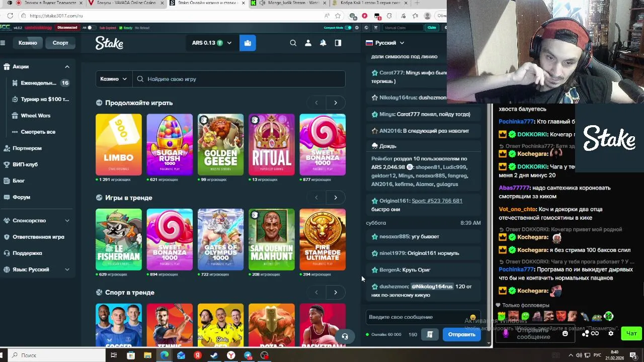Viewport: 644px width, 362px height.
Task: Open the notifications bell icon
Action: tap(323, 43)
